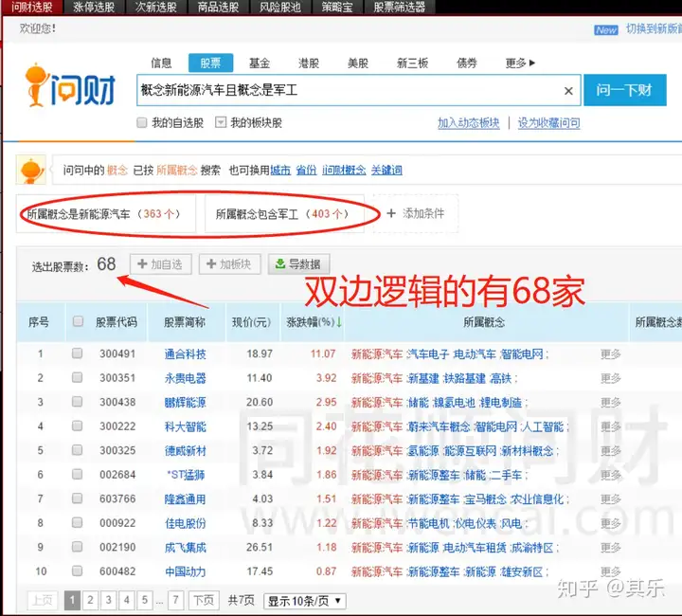Open the 显示10条/页 page size dropdown

click(x=305, y=601)
